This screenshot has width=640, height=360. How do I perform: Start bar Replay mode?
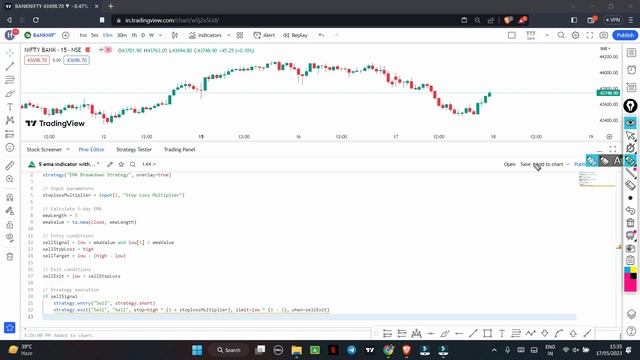tap(296, 36)
